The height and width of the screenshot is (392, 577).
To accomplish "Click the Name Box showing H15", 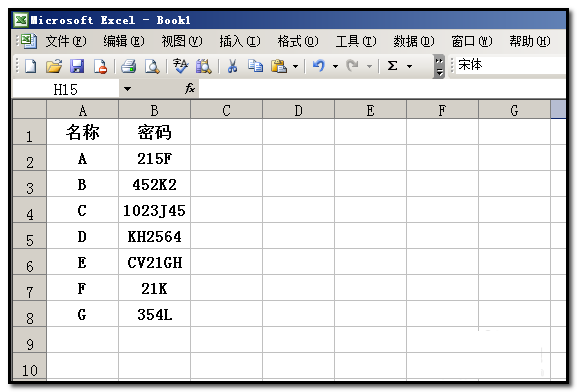I will 66,89.
